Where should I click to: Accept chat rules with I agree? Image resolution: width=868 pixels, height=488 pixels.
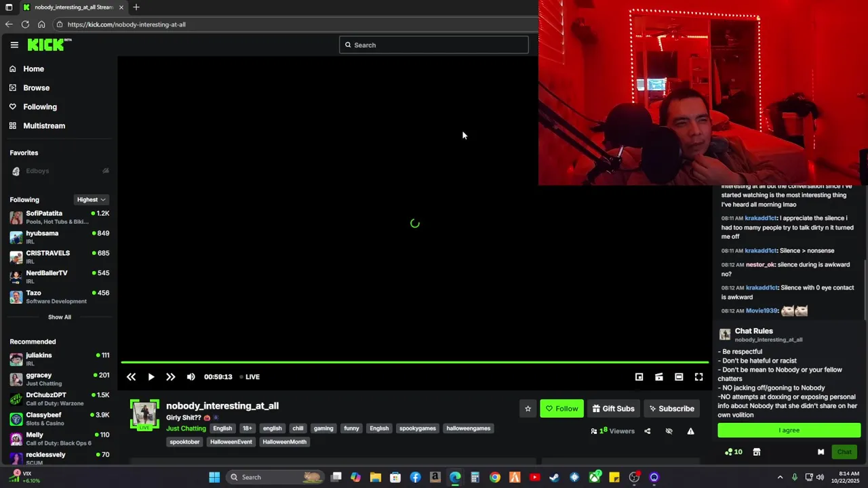click(x=789, y=430)
